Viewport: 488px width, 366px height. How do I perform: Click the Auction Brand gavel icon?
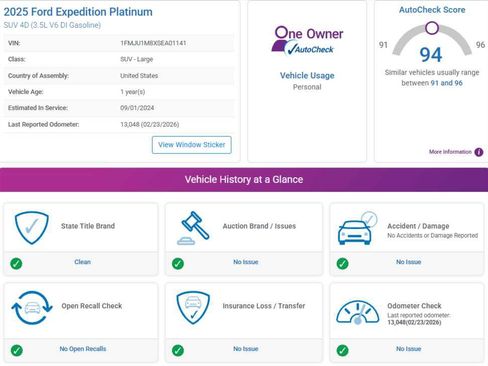[x=193, y=228]
